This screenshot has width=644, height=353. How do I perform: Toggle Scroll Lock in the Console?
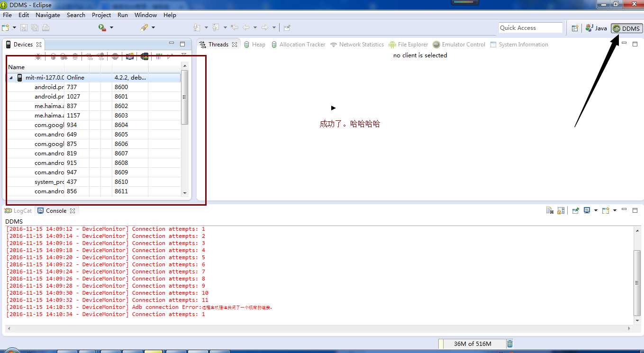tap(561, 210)
